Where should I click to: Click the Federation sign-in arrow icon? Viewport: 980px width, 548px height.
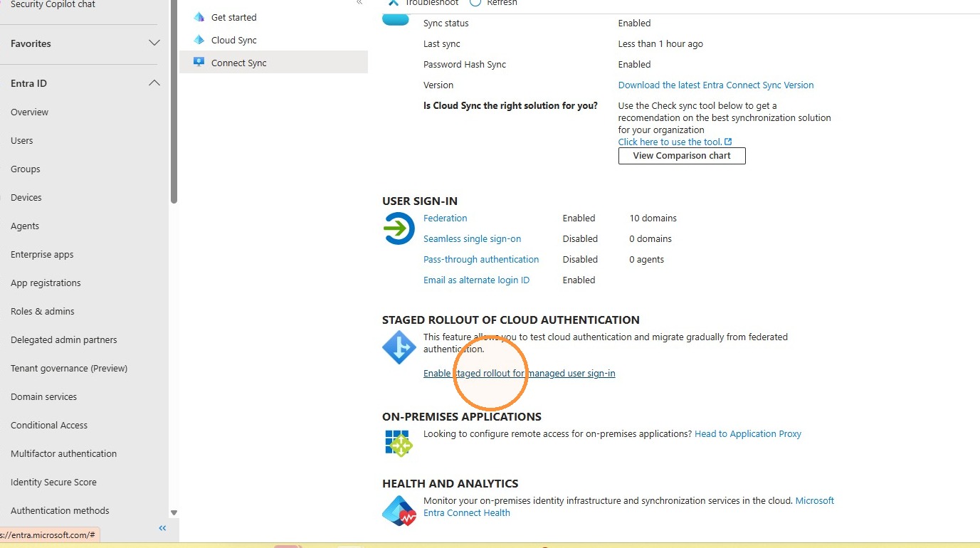pos(399,228)
